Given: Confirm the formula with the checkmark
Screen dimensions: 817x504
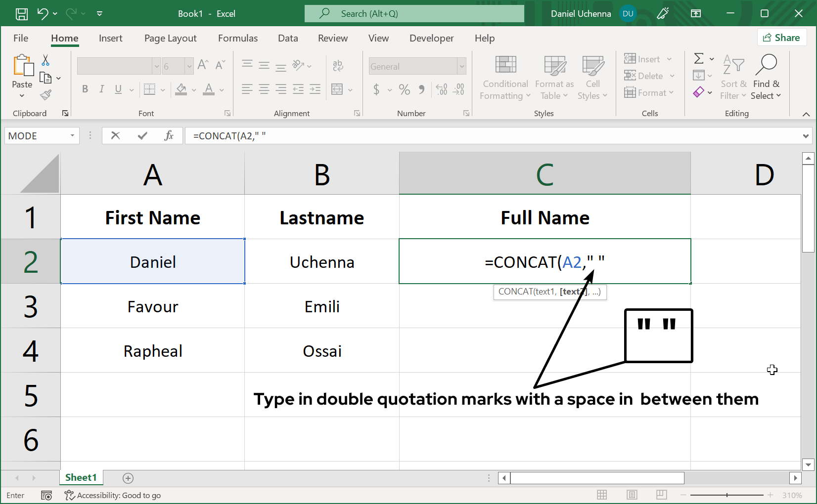Looking at the screenshot, I should pos(142,135).
